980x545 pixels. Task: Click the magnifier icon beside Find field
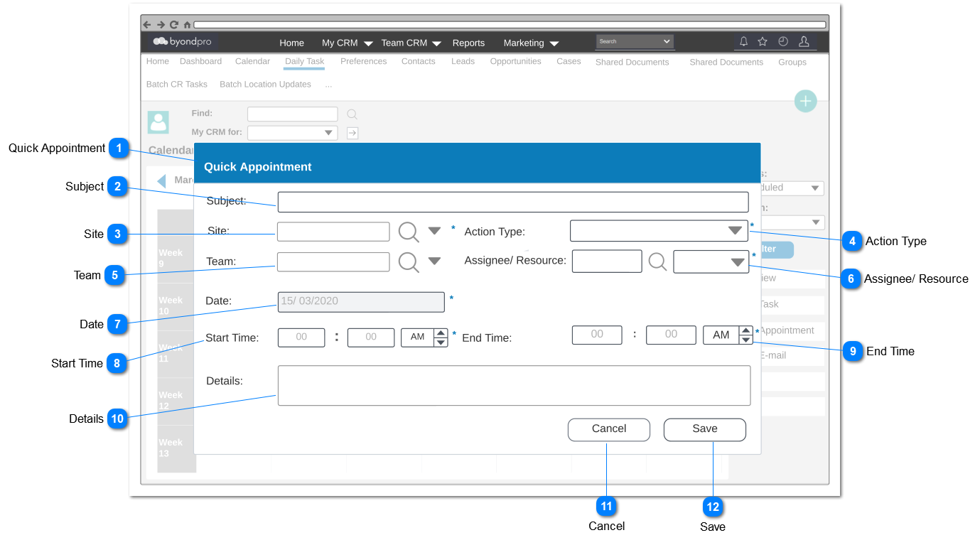352,114
